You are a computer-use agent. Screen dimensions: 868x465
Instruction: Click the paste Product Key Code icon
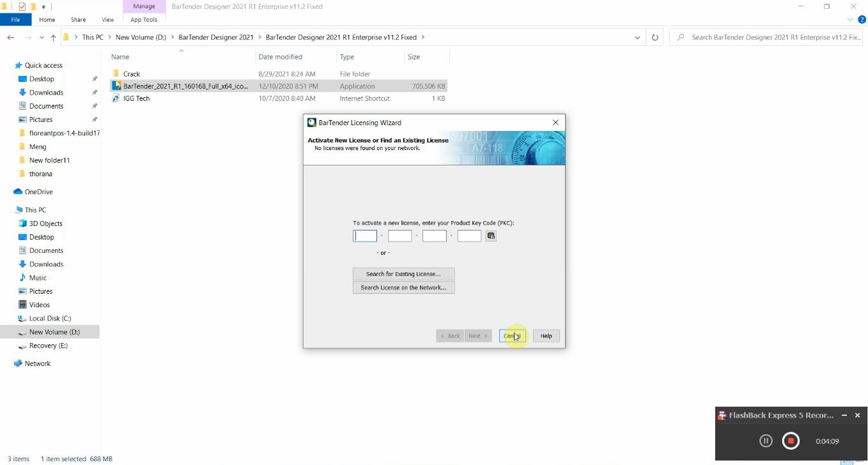(491, 236)
